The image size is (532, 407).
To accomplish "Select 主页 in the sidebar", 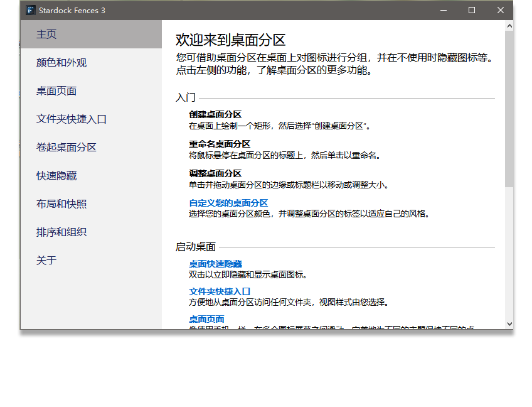I will pyautogui.click(x=46, y=35).
